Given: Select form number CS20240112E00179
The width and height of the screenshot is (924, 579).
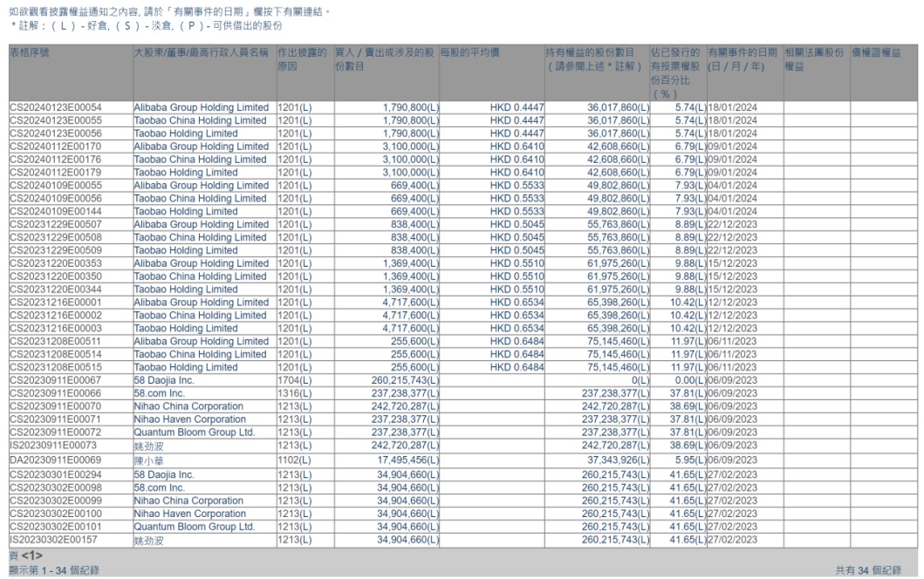Looking at the screenshot, I should [56, 172].
